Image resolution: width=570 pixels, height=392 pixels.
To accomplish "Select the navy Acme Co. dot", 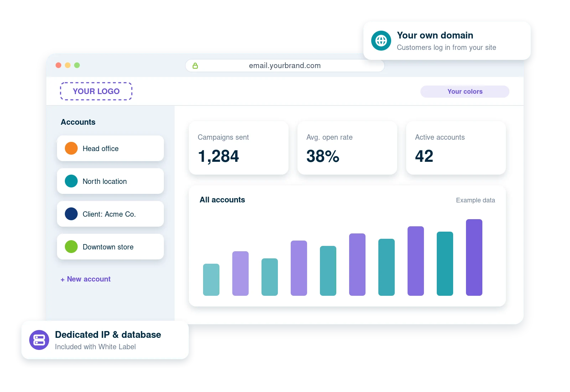I will pos(71,214).
